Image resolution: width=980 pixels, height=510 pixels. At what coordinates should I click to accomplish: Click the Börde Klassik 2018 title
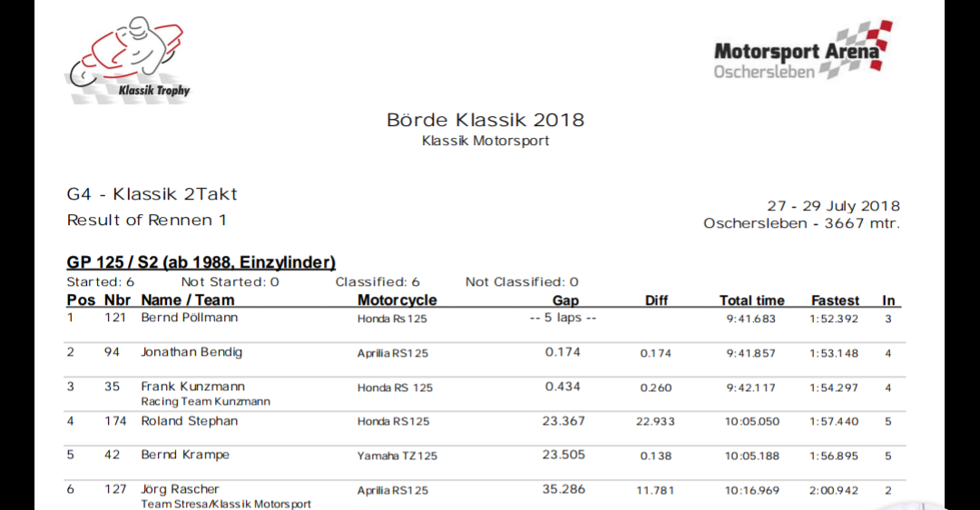pyautogui.click(x=485, y=120)
